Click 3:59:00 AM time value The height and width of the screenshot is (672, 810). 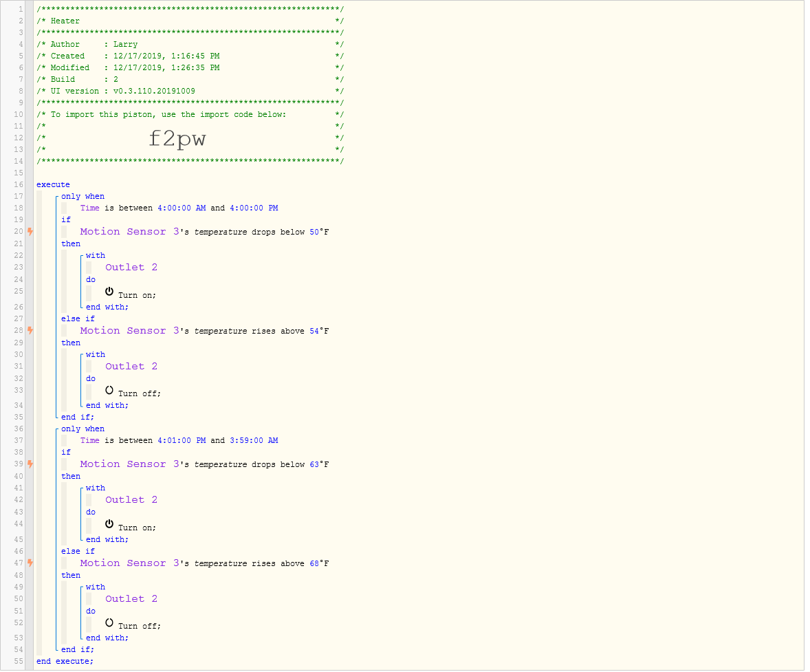[254, 440]
